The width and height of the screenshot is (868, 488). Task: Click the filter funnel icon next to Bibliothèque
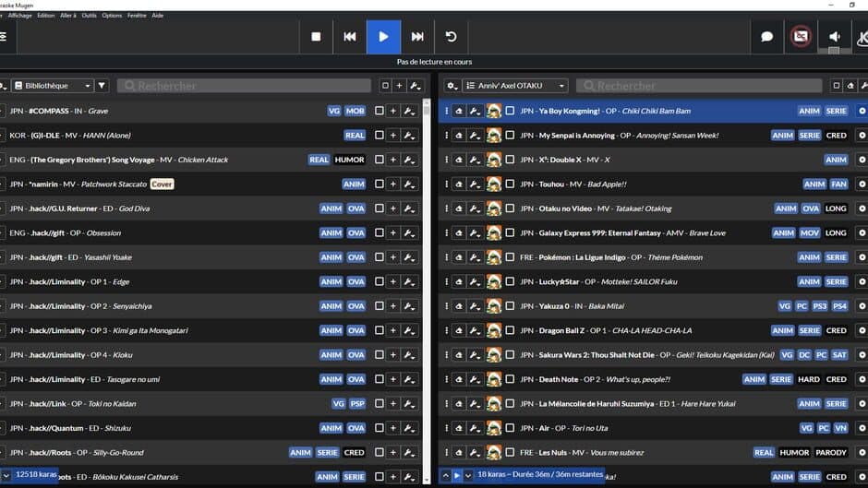pyautogui.click(x=102, y=86)
